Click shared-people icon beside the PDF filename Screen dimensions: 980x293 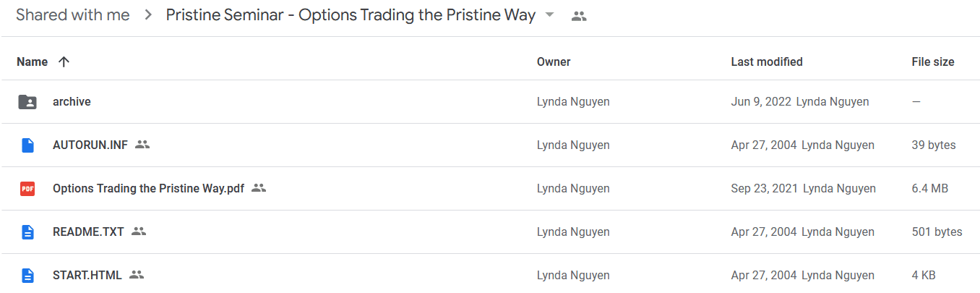pyautogui.click(x=259, y=188)
